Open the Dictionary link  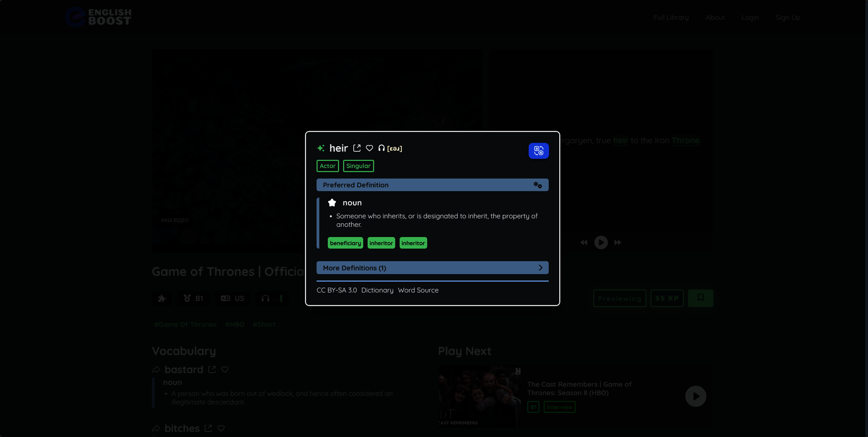tap(377, 290)
